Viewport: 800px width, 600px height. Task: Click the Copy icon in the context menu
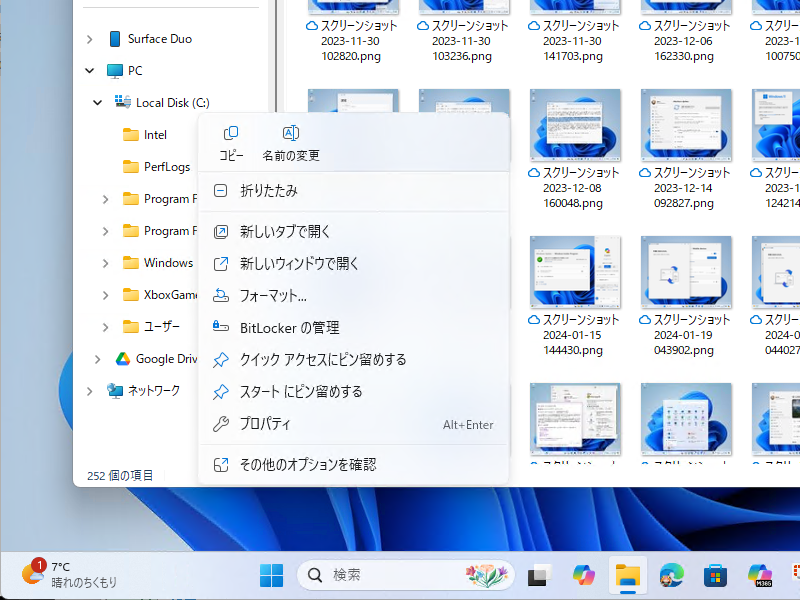click(230, 132)
